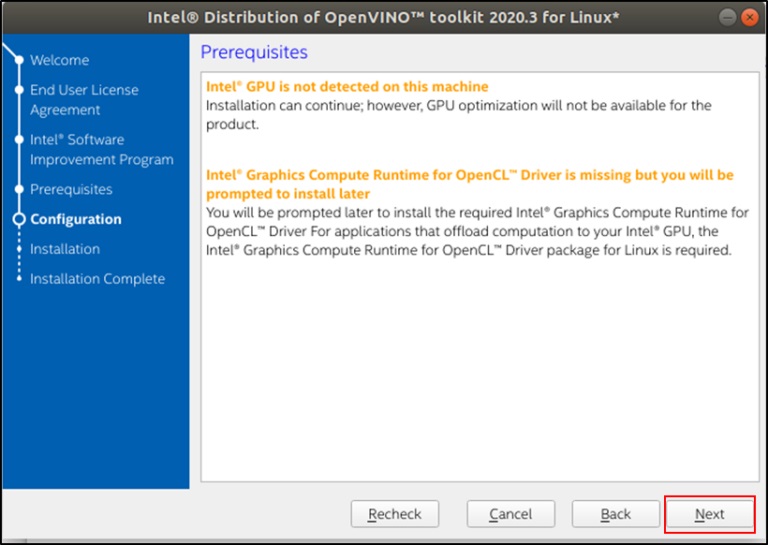Close the installer with orange X button

[x=749, y=18]
